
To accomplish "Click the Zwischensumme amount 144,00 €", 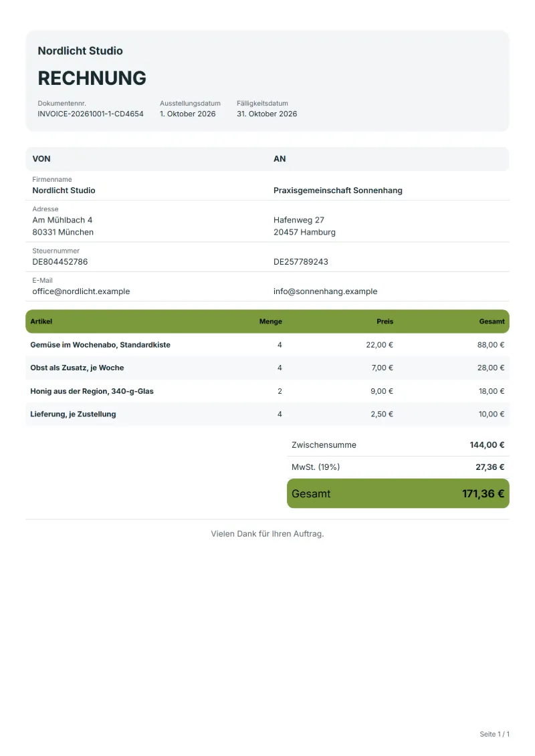I will (487, 445).
